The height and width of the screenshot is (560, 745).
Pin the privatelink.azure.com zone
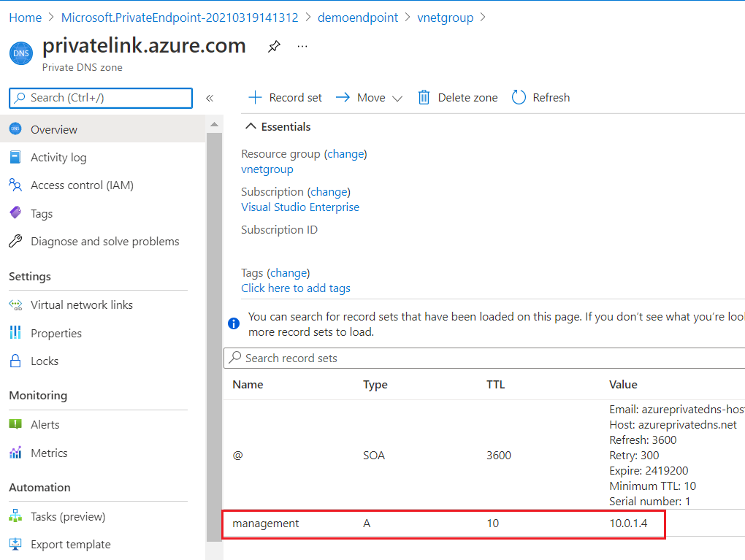point(274,47)
